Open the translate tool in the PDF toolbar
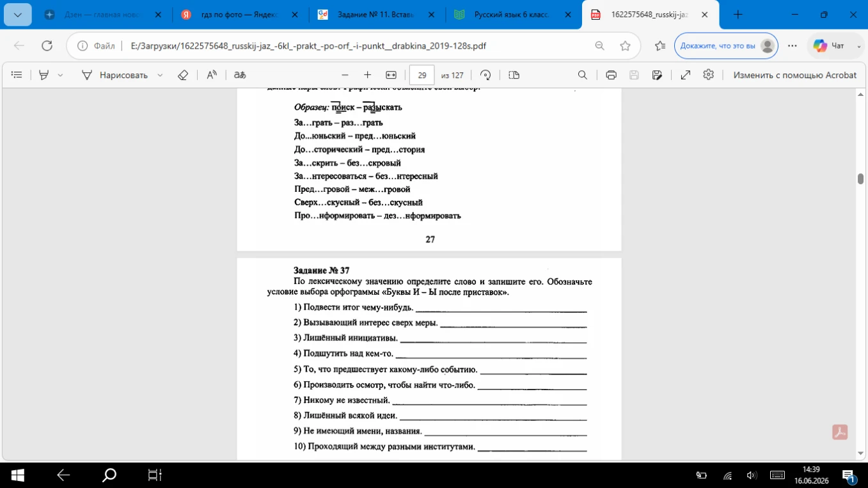Image resolution: width=868 pixels, height=488 pixels. click(x=240, y=75)
